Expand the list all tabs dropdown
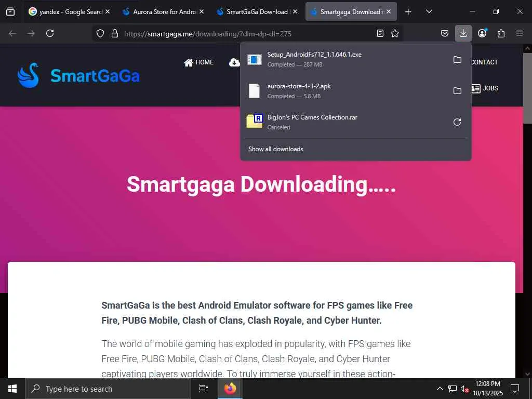The image size is (532, 399). (x=429, y=11)
